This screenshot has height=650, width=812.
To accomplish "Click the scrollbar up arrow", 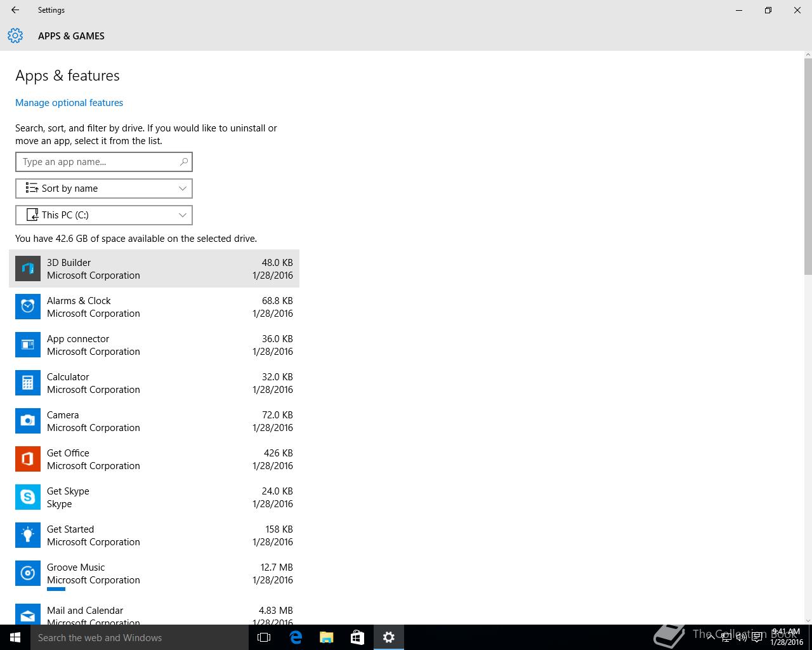I will pyautogui.click(x=808, y=55).
